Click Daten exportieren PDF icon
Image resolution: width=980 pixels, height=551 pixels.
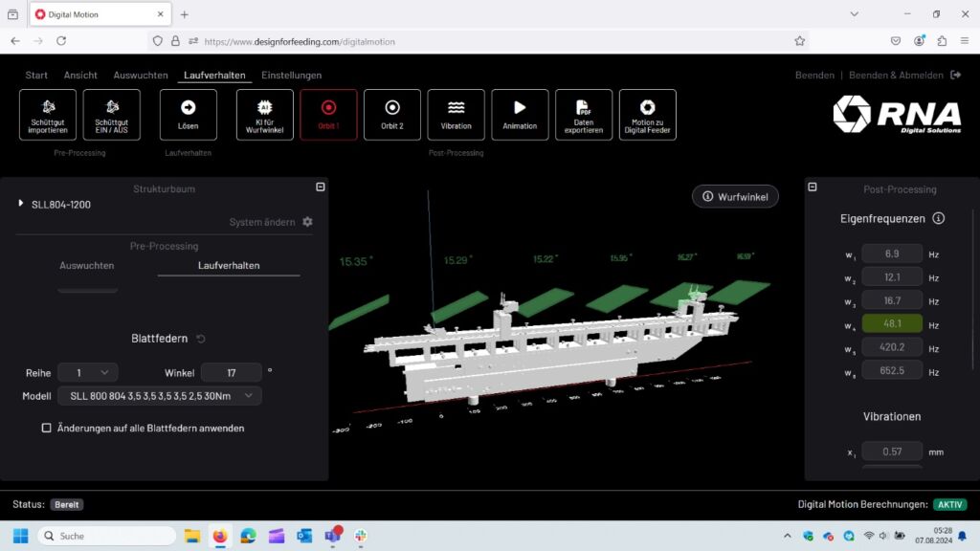tap(584, 115)
